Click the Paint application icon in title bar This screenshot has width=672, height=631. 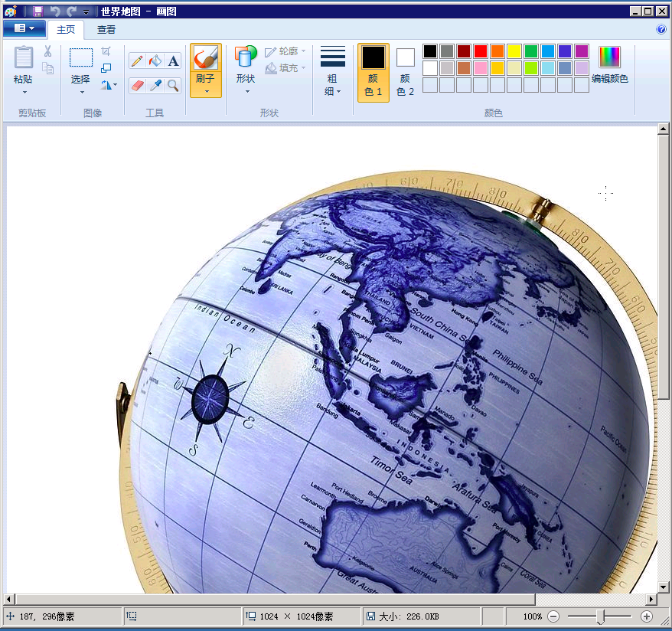[x=10, y=11]
